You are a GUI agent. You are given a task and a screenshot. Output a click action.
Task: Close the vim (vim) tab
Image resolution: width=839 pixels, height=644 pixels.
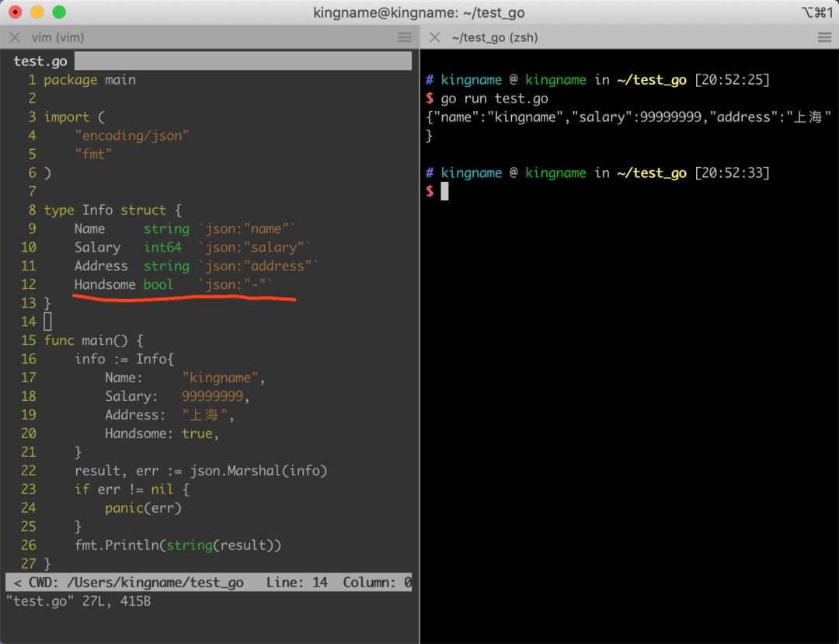[15, 37]
